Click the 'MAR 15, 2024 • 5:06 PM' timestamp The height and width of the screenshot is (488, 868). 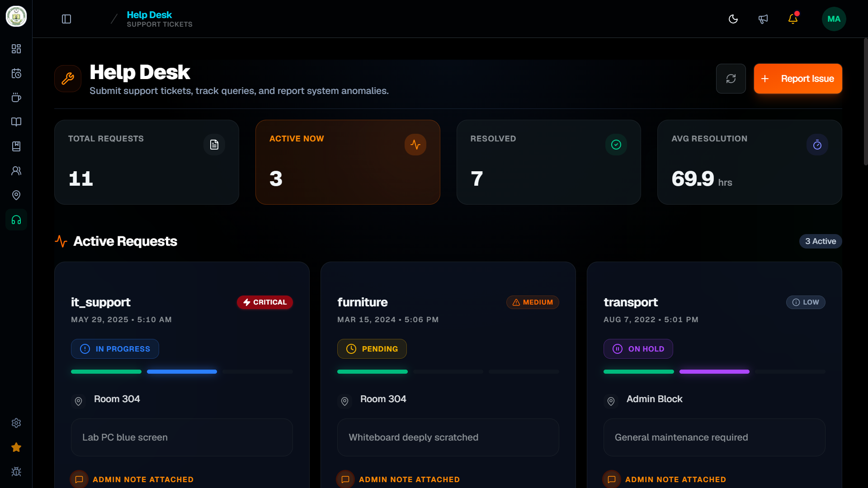388,319
